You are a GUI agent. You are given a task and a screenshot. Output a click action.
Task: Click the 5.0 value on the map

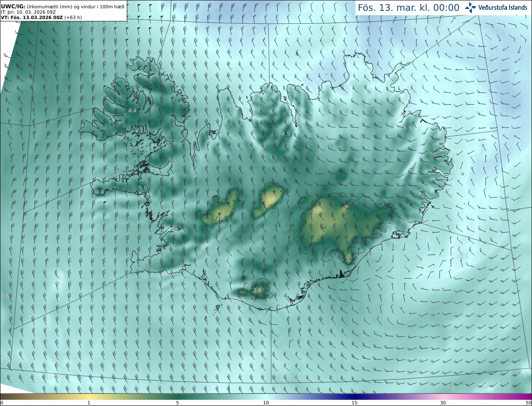click(143, 188)
